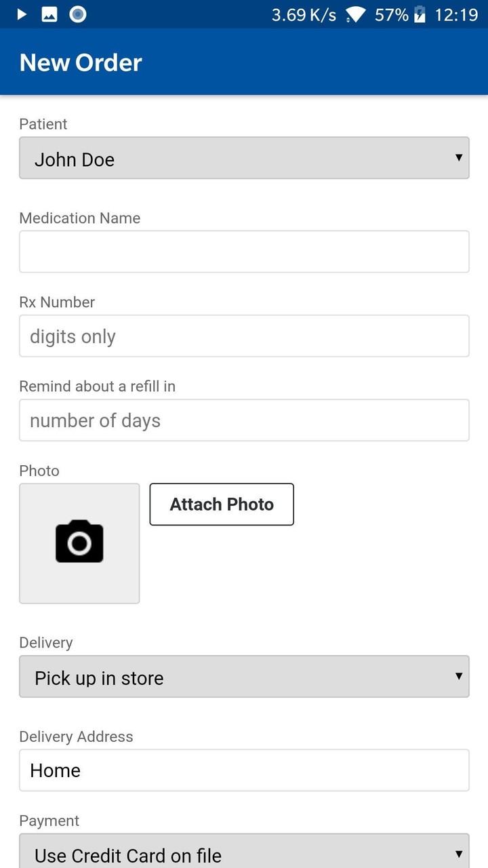Edit the Delivery Address field showing Home
Screen dimensions: 488x868
[x=244, y=770]
